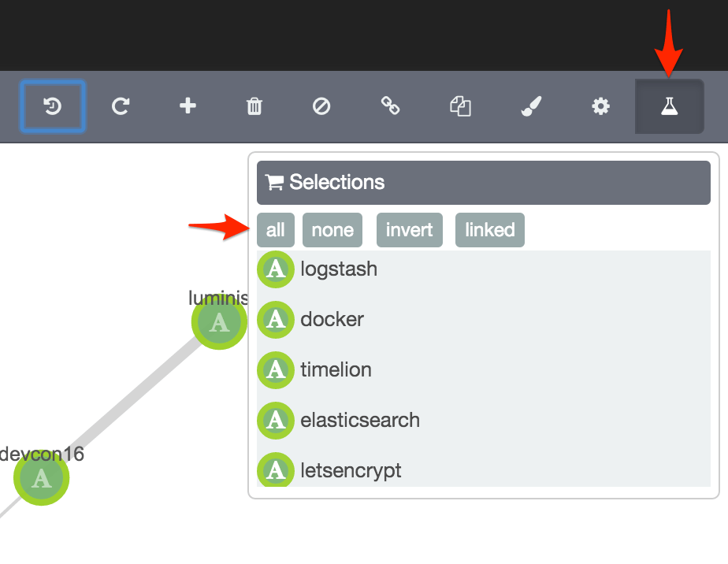Select the elasticsearch entry in the list
The width and height of the screenshot is (728, 564).
(360, 421)
